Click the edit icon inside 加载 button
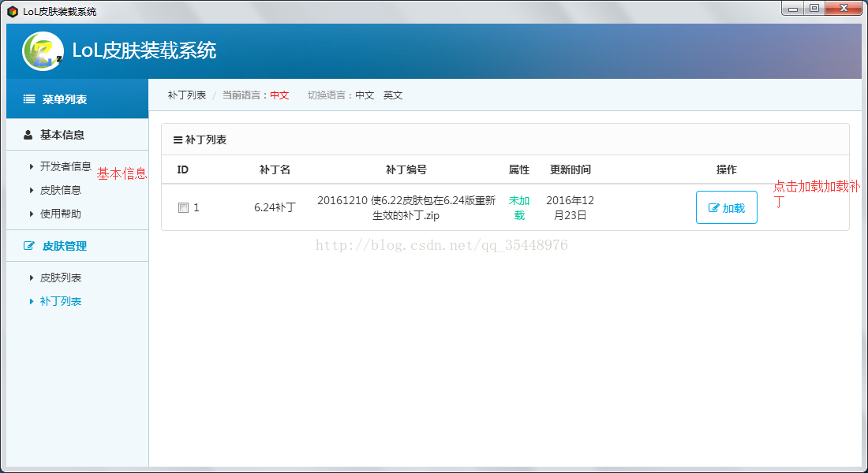 click(x=713, y=208)
